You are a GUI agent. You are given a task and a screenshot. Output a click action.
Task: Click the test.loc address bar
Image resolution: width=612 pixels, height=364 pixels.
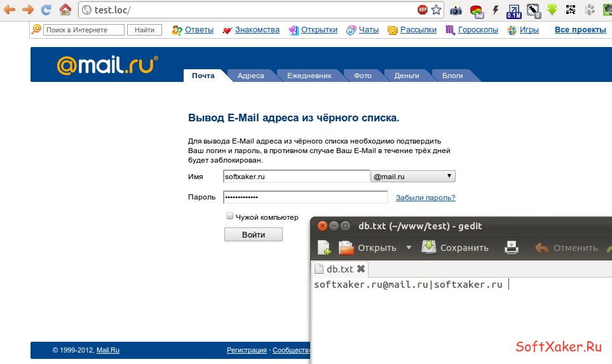[250, 10]
